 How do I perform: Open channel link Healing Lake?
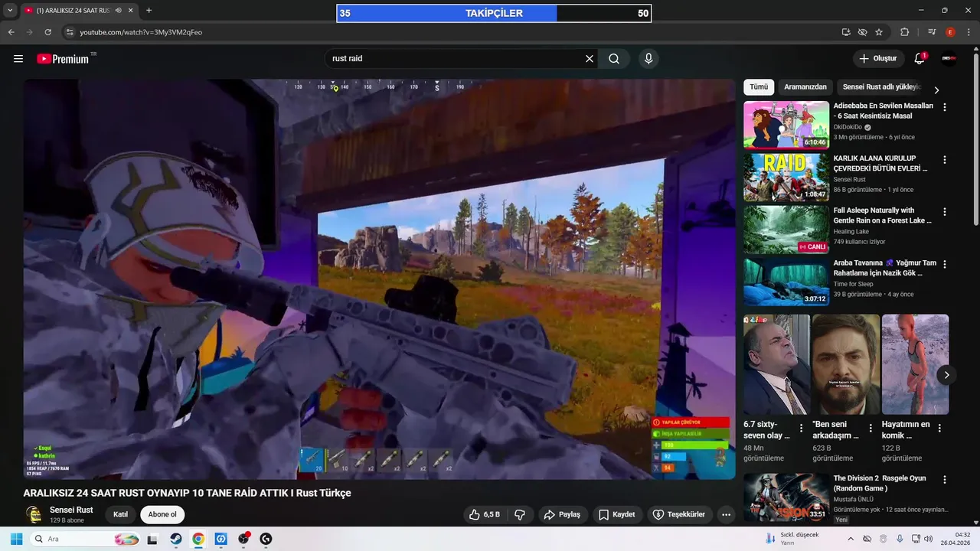click(x=851, y=232)
